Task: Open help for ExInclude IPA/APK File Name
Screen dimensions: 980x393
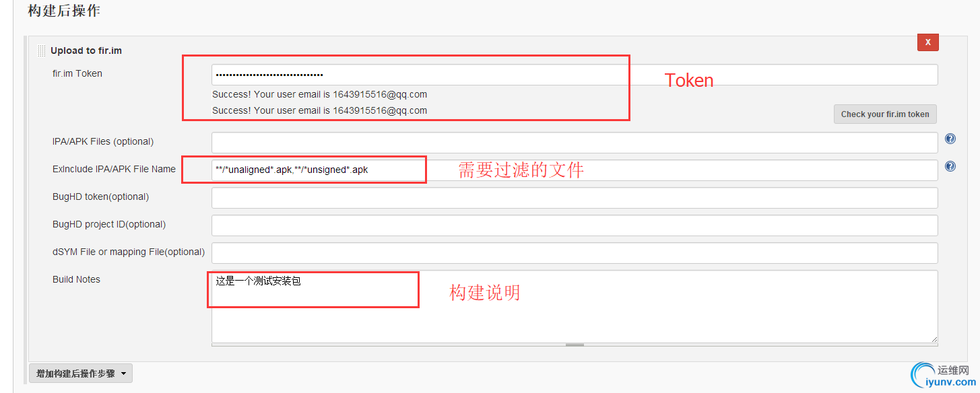Action: 950,166
